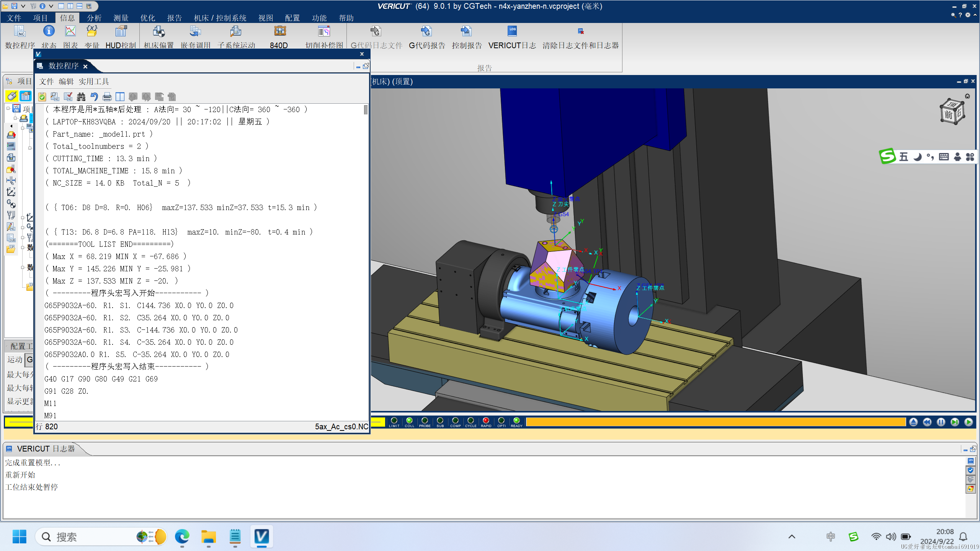Click the view cube 前 face
The height and width of the screenshot is (551, 980).
click(948, 115)
